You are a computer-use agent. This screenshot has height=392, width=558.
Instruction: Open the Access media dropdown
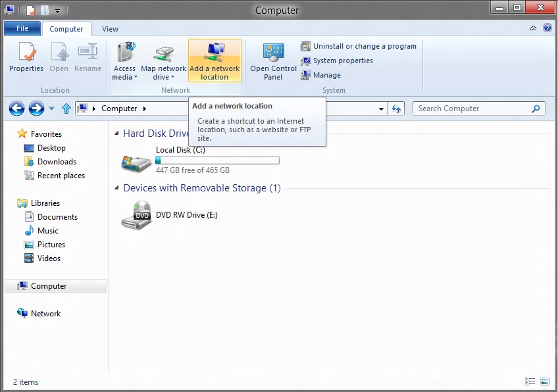click(x=124, y=61)
